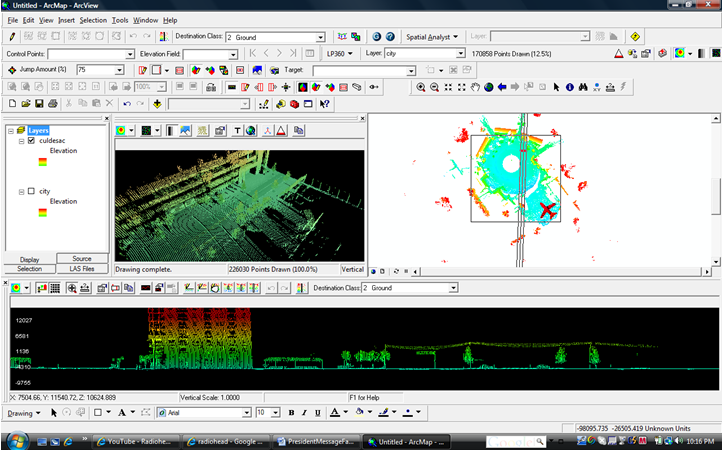Open the Control Points dropdown
This screenshot has height=451, width=722.
coord(130,54)
